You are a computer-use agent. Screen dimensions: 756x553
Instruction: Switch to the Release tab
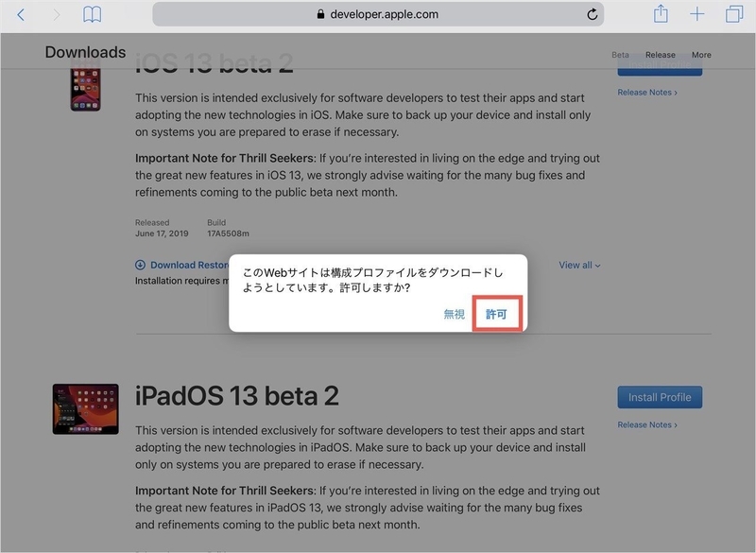pos(661,55)
